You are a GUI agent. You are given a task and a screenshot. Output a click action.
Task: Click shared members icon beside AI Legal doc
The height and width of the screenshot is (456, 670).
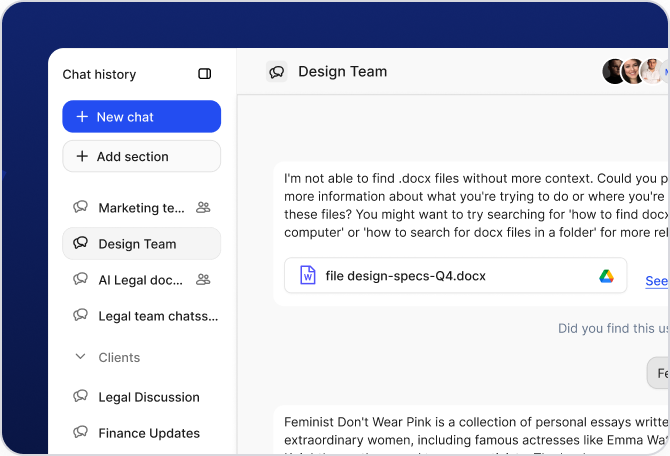click(203, 280)
